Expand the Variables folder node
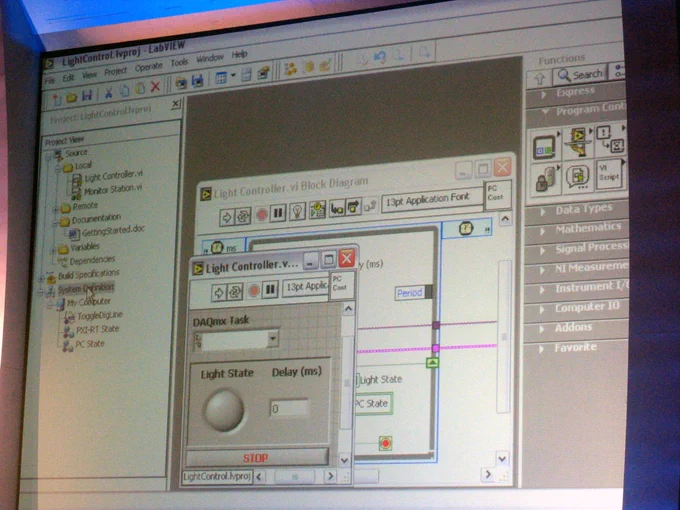This screenshot has width=680, height=510. click(53, 250)
